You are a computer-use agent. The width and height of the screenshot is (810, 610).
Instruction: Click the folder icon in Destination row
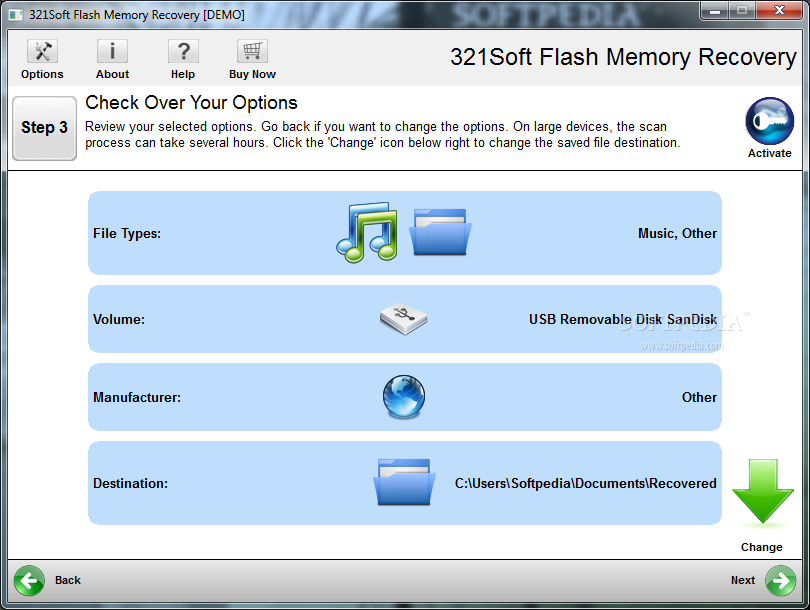(x=404, y=482)
